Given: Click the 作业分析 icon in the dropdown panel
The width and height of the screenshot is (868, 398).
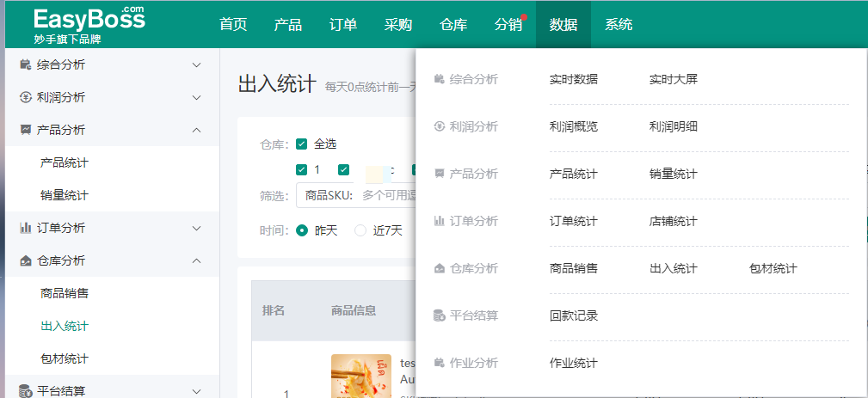Looking at the screenshot, I should tap(440, 363).
